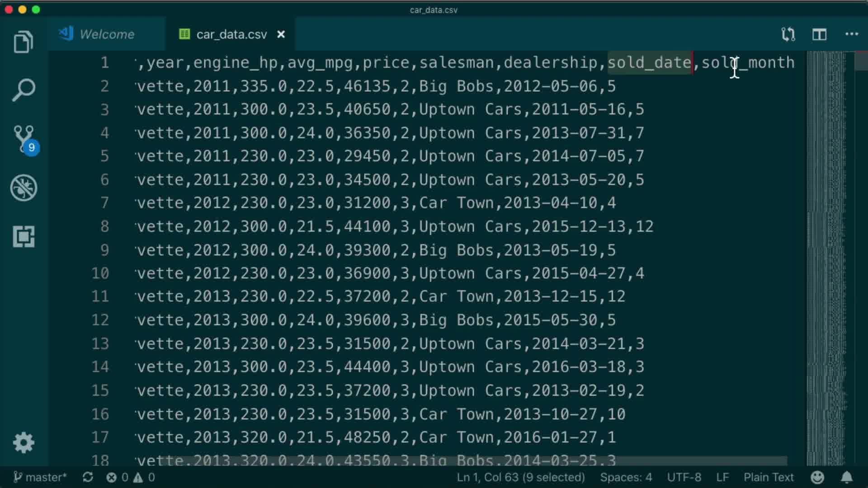Open the Extensions sidebar icon

[24, 236]
